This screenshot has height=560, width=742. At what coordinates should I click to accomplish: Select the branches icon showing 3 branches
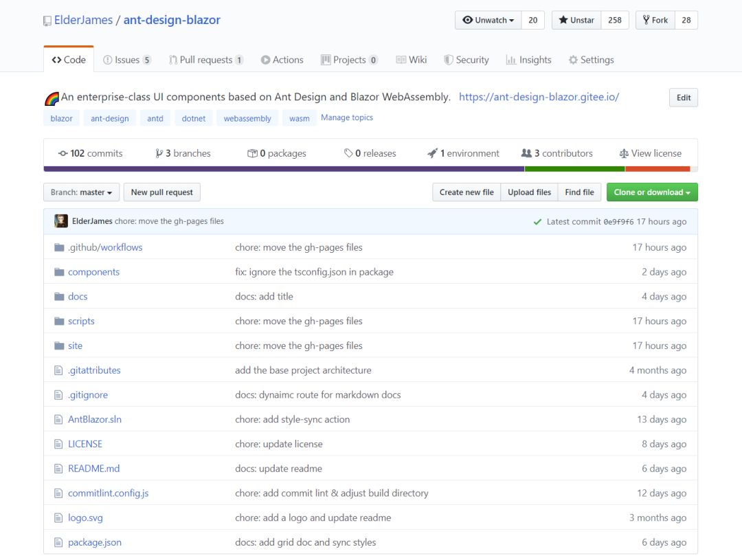159,153
